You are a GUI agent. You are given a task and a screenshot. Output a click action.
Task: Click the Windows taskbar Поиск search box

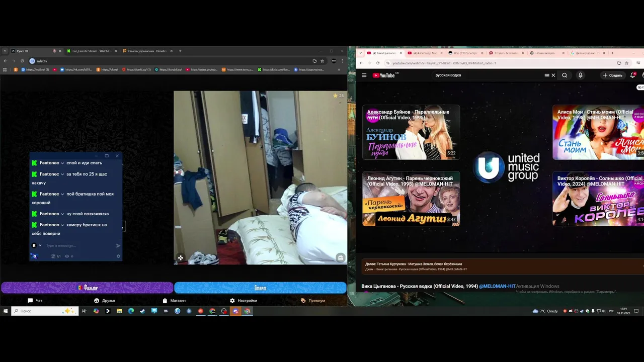(x=45, y=311)
